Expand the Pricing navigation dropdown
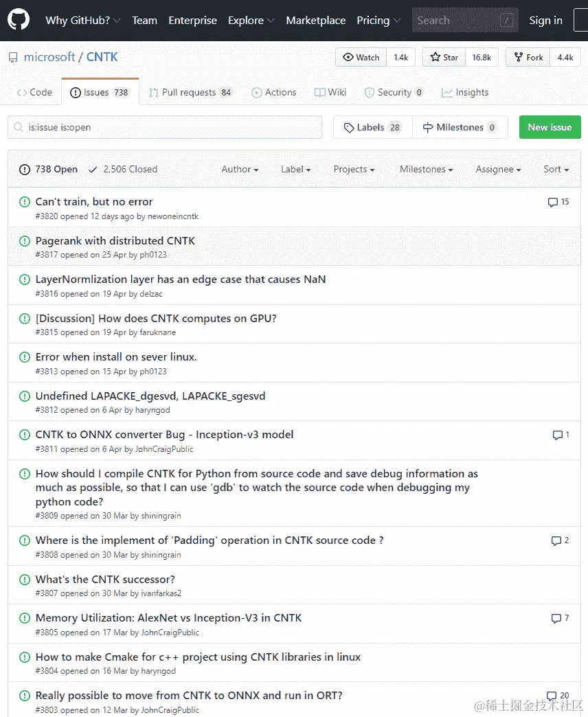This screenshot has height=717, width=588. [378, 20]
